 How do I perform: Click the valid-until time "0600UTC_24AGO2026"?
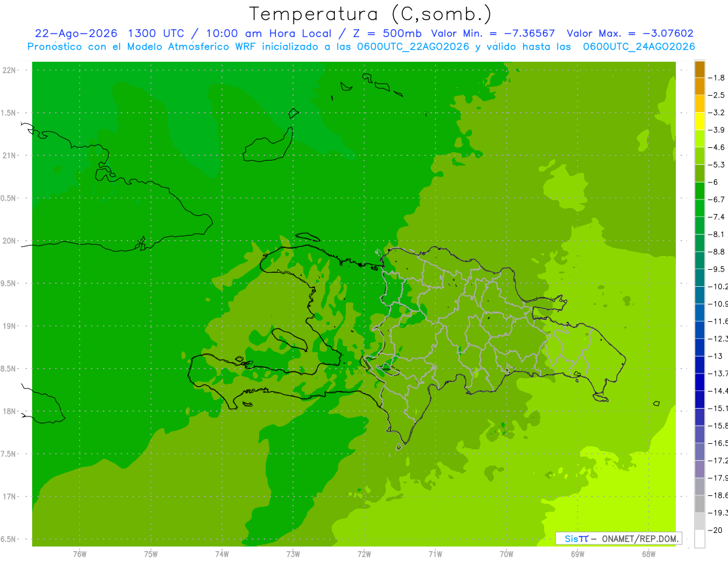point(639,47)
